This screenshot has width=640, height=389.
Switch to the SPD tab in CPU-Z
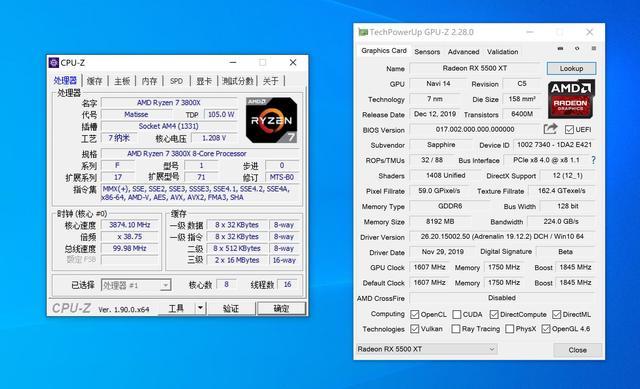tap(176, 81)
